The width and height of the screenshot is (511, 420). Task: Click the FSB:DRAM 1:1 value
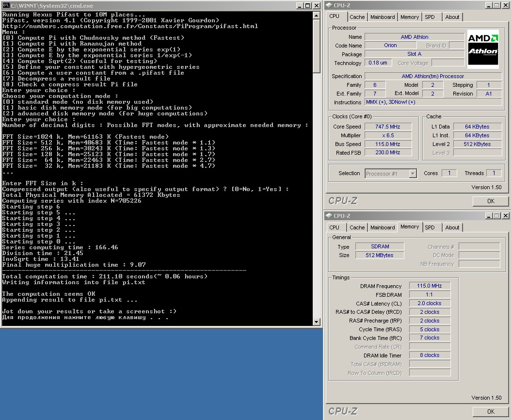(x=430, y=294)
